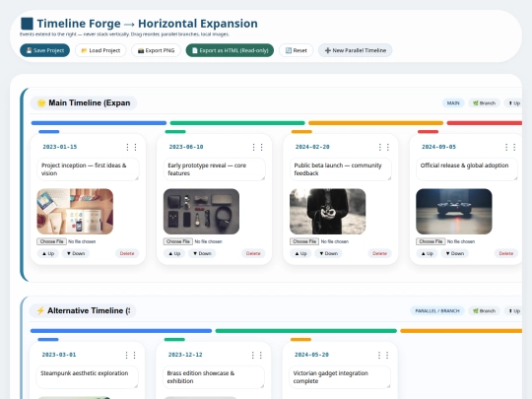
Task: Click the 2024-09-05 date field
Action: click(x=438, y=147)
